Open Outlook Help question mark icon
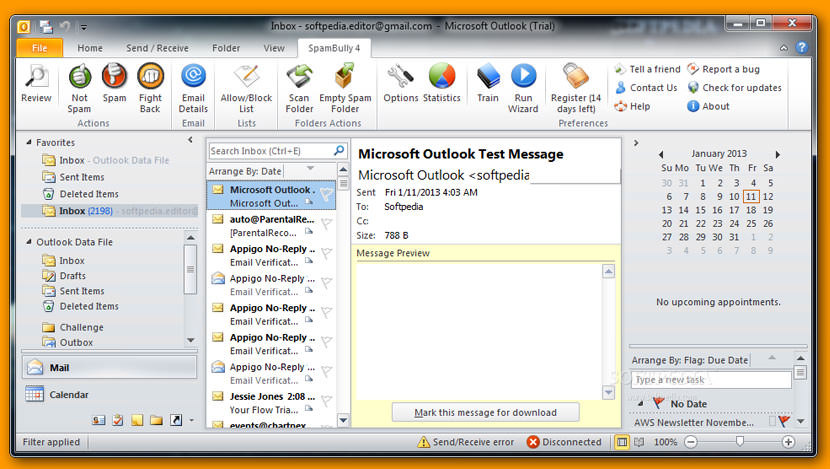This screenshot has height=469, width=830. tap(802, 48)
